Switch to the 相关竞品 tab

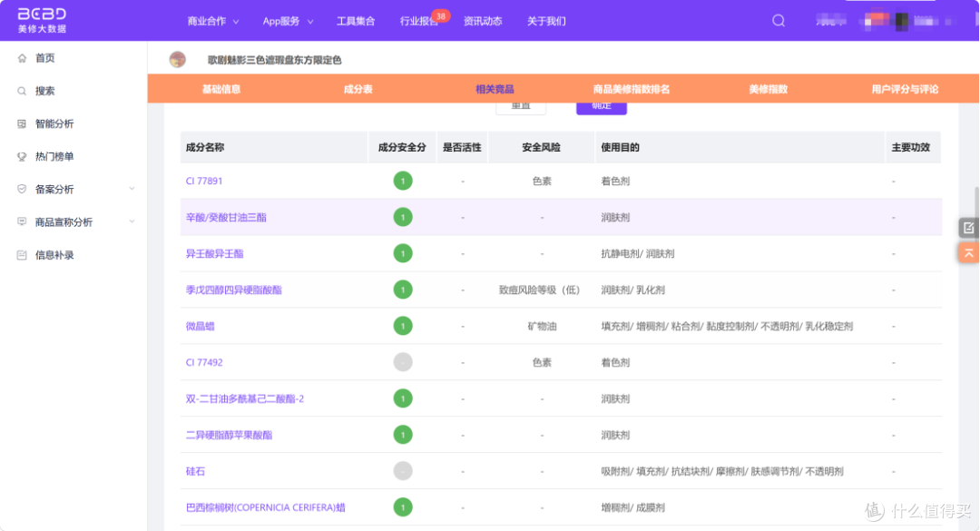click(495, 89)
